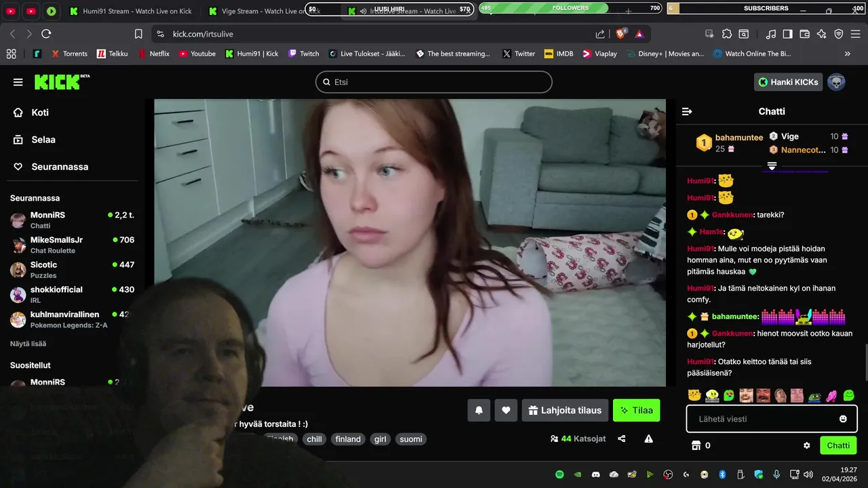Click Näytä lisää to show more channels

(28, 344)
